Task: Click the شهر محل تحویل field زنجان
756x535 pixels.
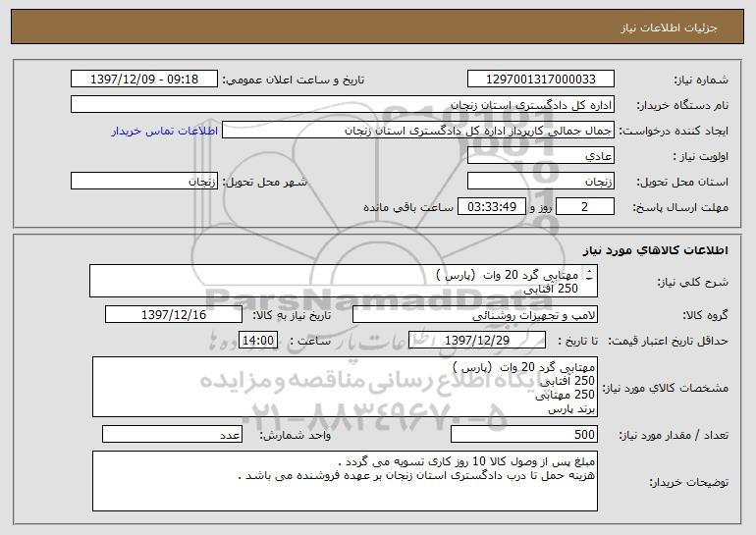Action: click(x=144, y=182)
